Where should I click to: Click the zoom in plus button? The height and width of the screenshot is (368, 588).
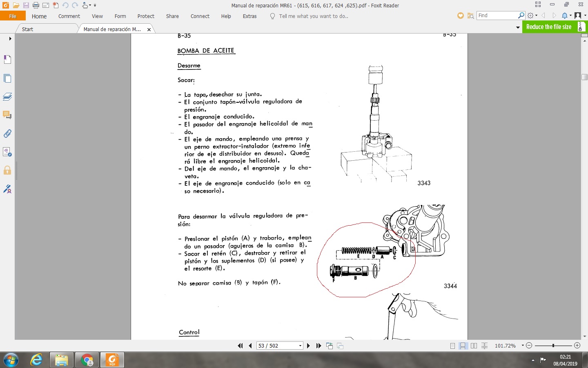[577, 346]
